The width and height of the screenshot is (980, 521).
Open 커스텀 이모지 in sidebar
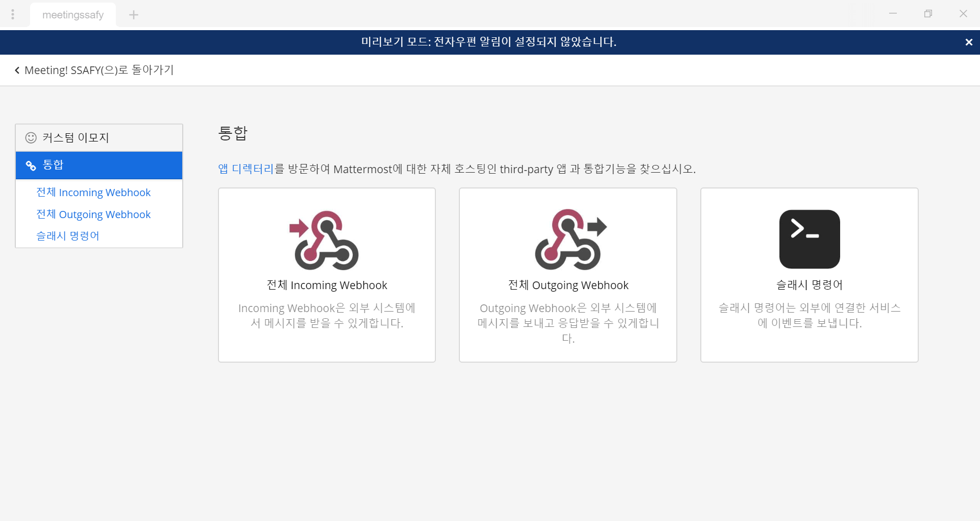99,138
